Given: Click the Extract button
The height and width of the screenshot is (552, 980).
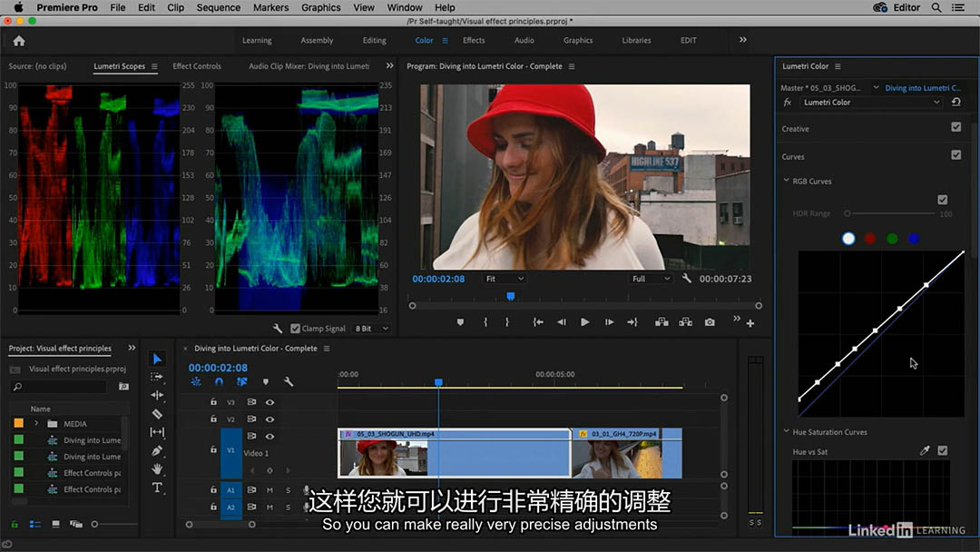Looking at the screenshot, I should (686, 322).
